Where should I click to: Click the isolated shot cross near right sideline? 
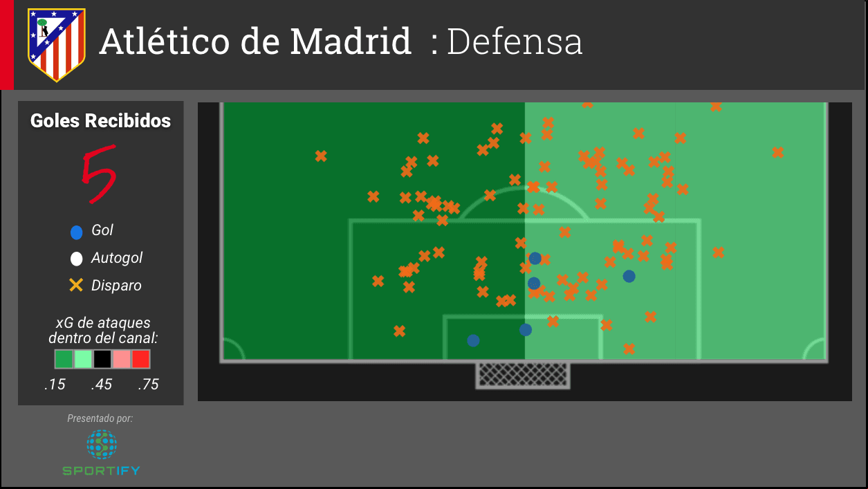pos(777,152)
